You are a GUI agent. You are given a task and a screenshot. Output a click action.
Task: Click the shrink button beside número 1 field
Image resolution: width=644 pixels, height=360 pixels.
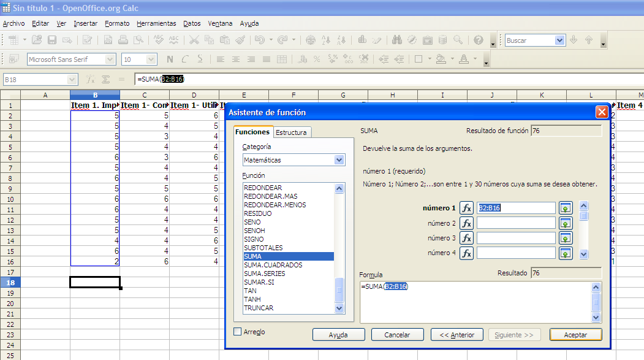[566, 208]
